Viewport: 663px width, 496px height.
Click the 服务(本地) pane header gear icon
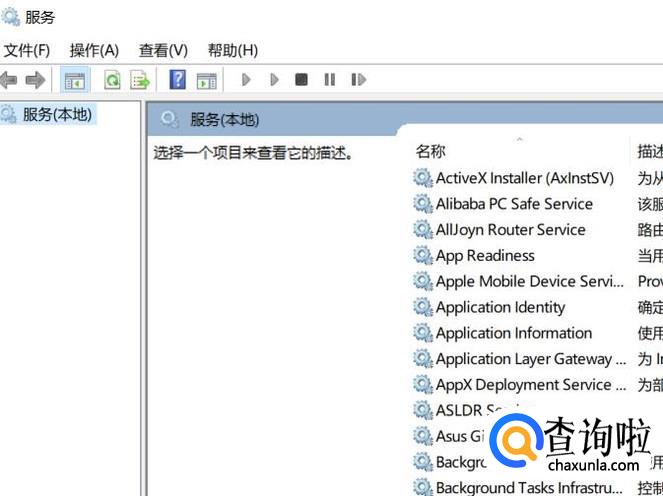pyautogui.click(x=170, y=120)
